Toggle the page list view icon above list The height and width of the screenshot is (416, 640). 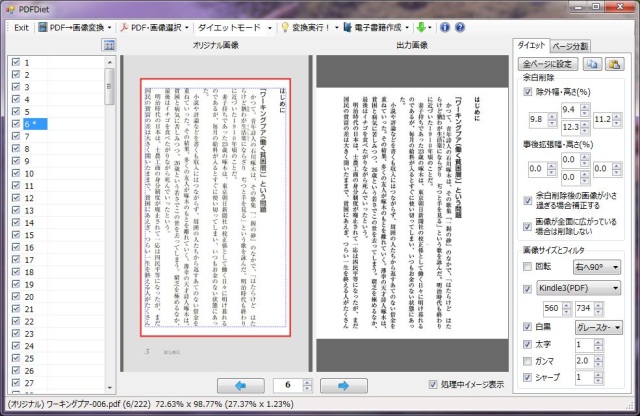[109, 46]
